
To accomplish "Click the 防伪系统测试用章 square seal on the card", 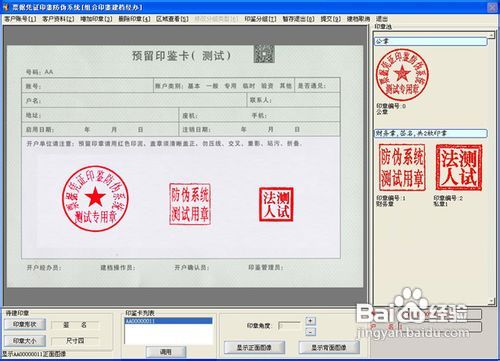I will (x=190, y=204).
